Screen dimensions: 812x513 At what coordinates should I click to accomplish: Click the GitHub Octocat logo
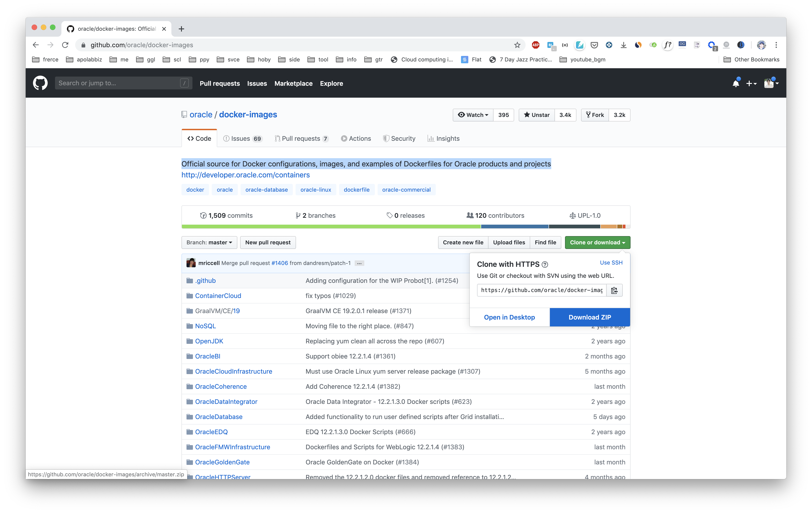click(40, 83)
